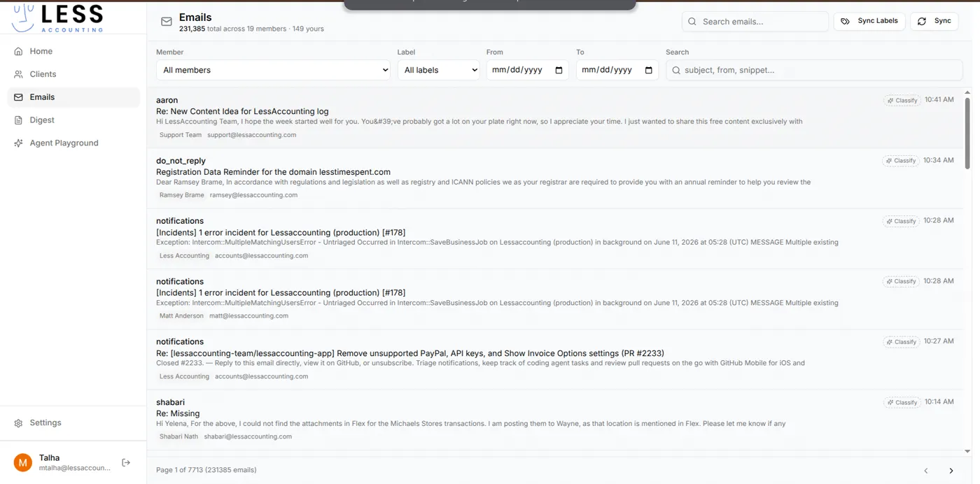The image size is (980, 484).
Task: Open the Re: Missing email subject
Action: 178,413
